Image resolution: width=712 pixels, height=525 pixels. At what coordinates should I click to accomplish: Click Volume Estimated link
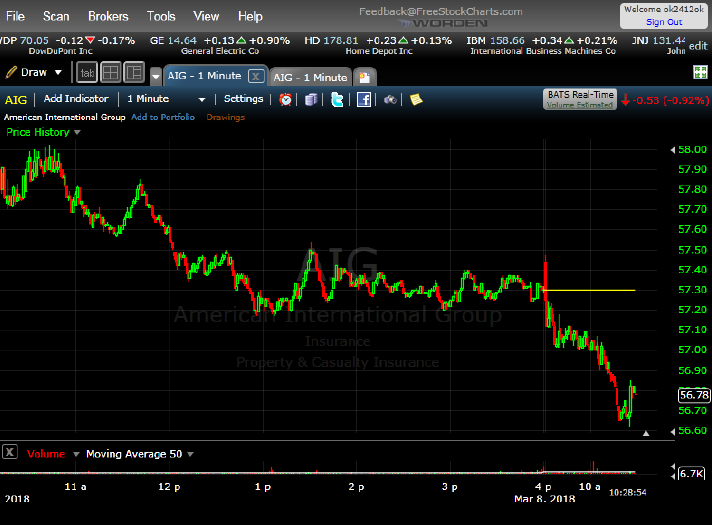[579, 105]
